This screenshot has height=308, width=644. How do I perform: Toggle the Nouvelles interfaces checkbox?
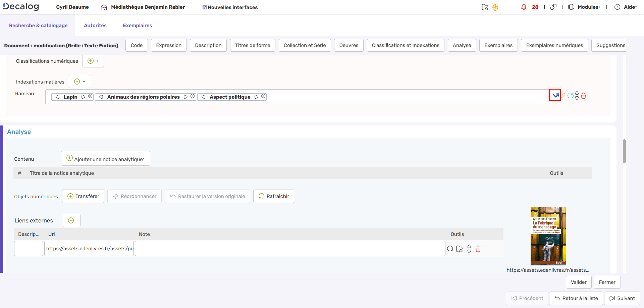pyautogui.click(x=204, y=7)
